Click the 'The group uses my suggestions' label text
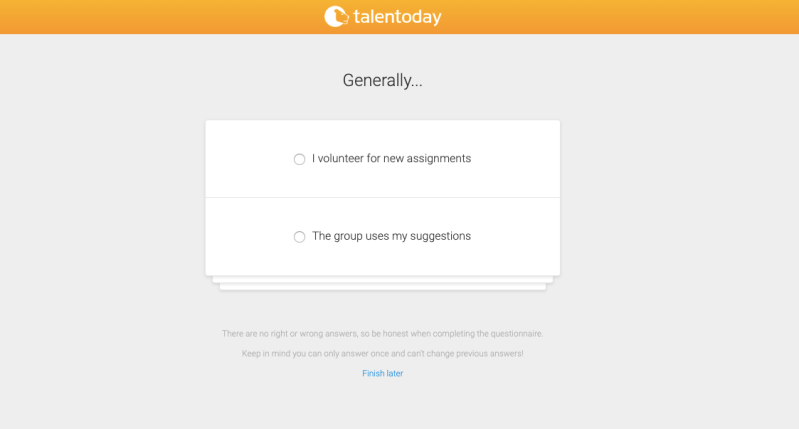This screenshot has height=429, width=799. click(391, 236)
